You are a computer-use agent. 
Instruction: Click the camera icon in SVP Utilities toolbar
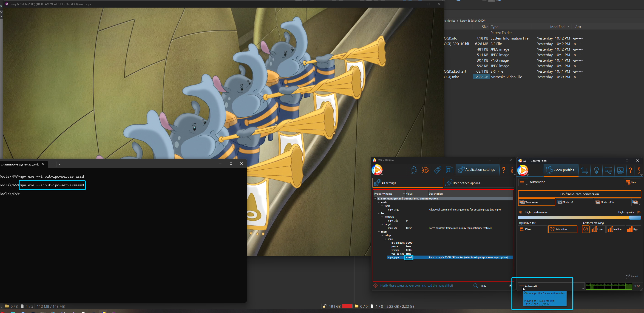pos(414,170)
